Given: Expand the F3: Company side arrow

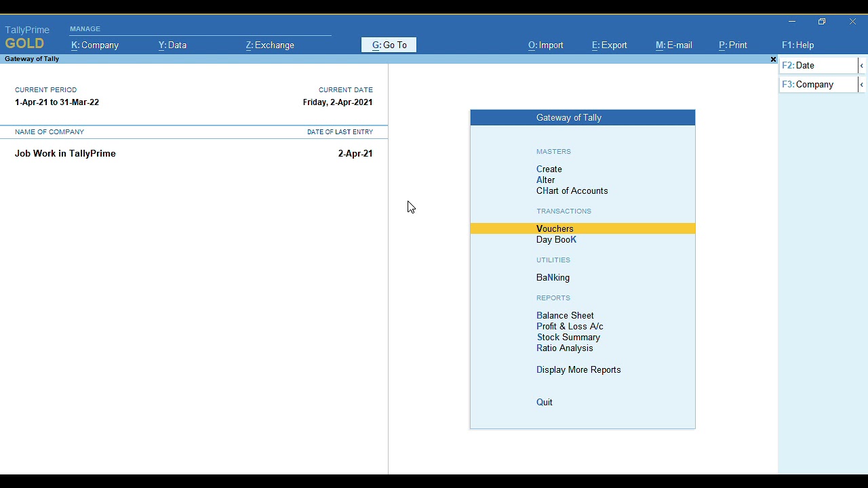Looking at the screenshot, I should tap(861, 85).
